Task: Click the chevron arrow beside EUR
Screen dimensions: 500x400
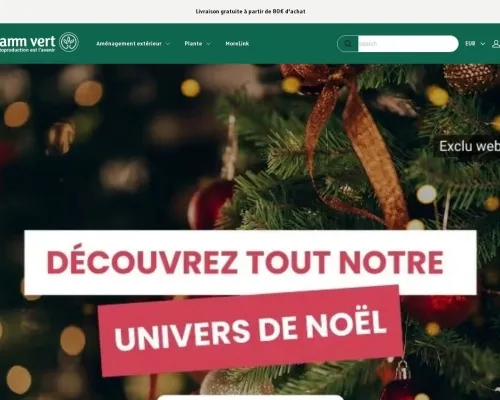Action: tap(482, 44)
